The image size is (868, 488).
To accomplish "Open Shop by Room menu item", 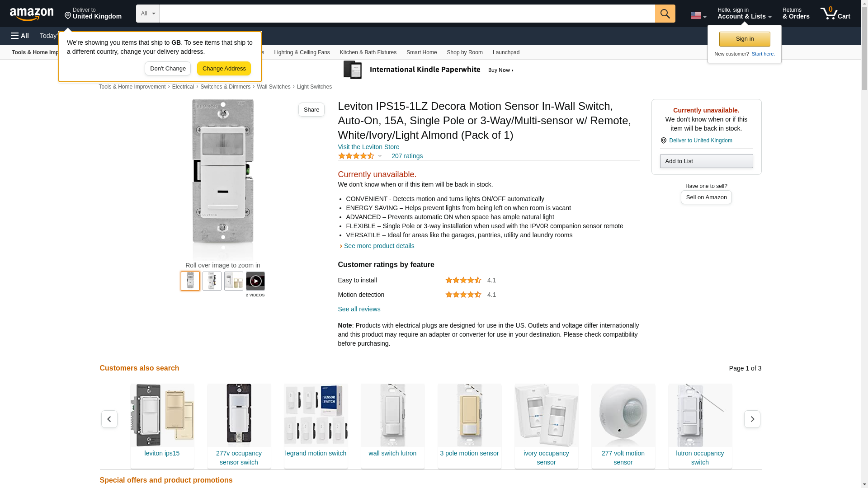I will pos(464,52).
